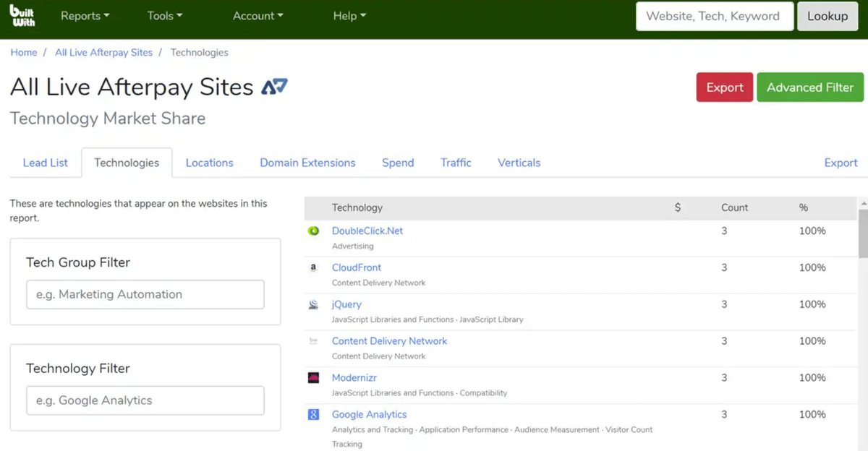Click the Count value in jQuery row
This screenshot has height=451, width=868.
(x=724, y=304)
